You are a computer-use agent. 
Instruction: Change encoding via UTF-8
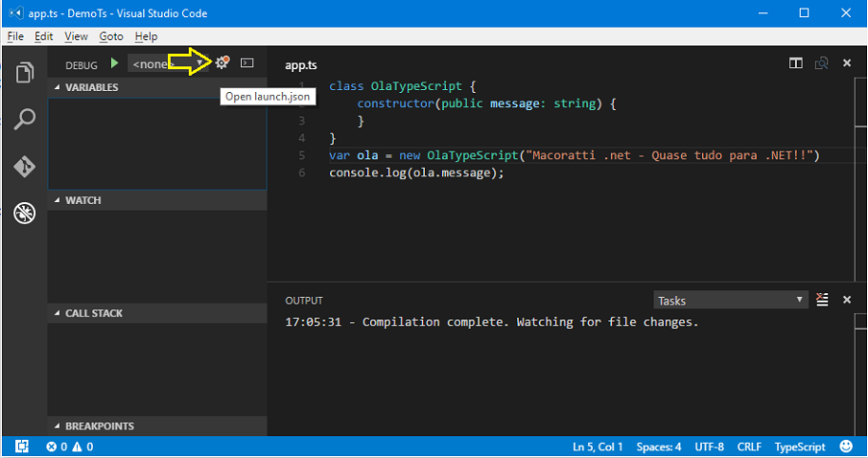click(x=709, y=447)
